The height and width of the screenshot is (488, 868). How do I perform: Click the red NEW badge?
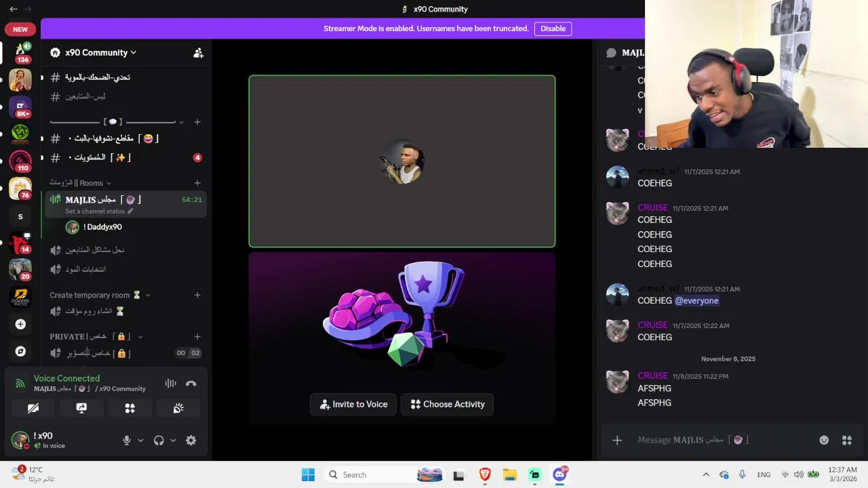20,29
